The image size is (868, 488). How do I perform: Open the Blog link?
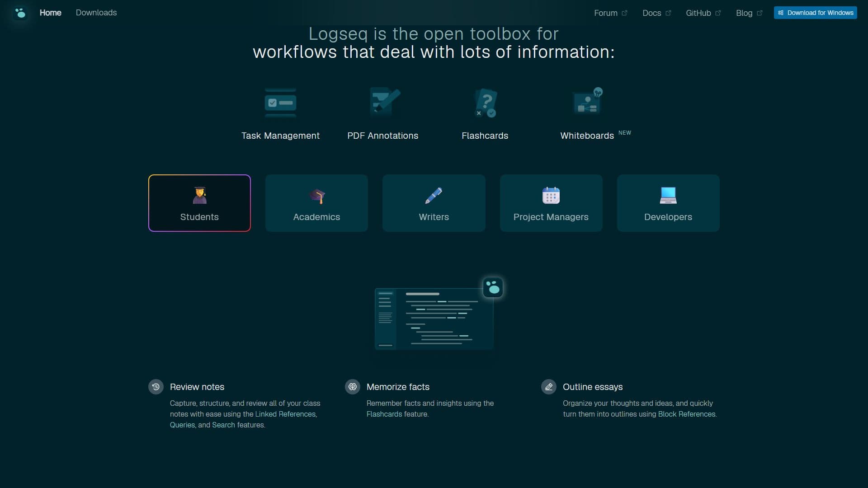click(744, 13)
